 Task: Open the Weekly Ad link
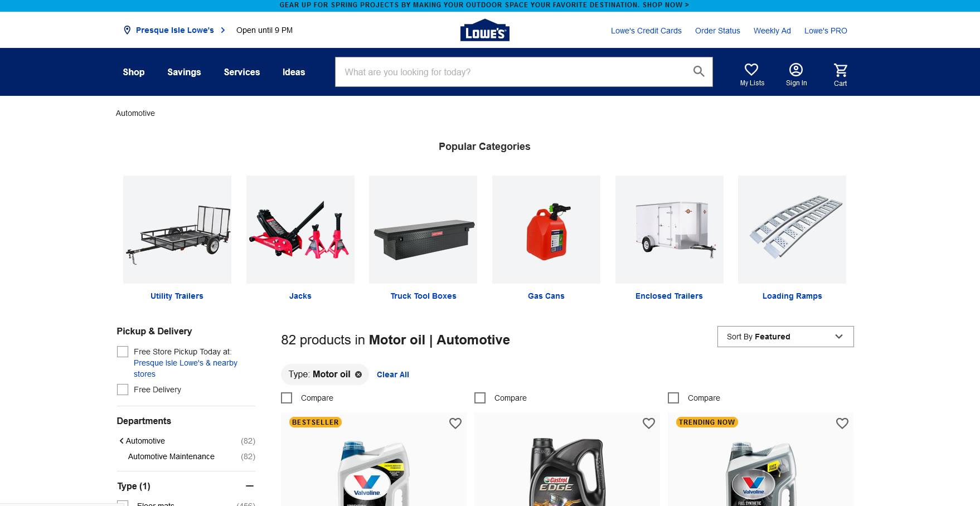click(x=772, y=31)
